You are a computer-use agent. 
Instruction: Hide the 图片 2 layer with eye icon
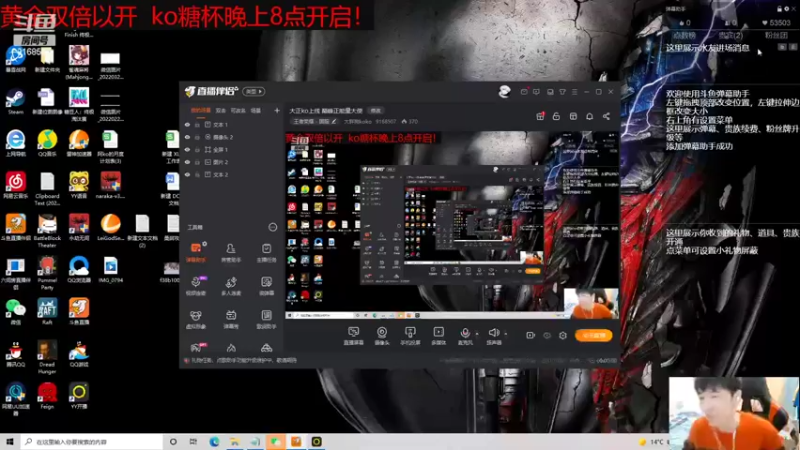187,162
